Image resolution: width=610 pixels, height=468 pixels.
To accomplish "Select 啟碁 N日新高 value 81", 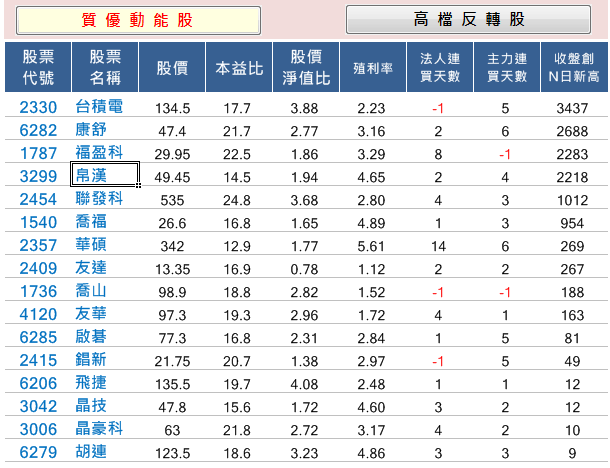I will click(x=572, y=338).
